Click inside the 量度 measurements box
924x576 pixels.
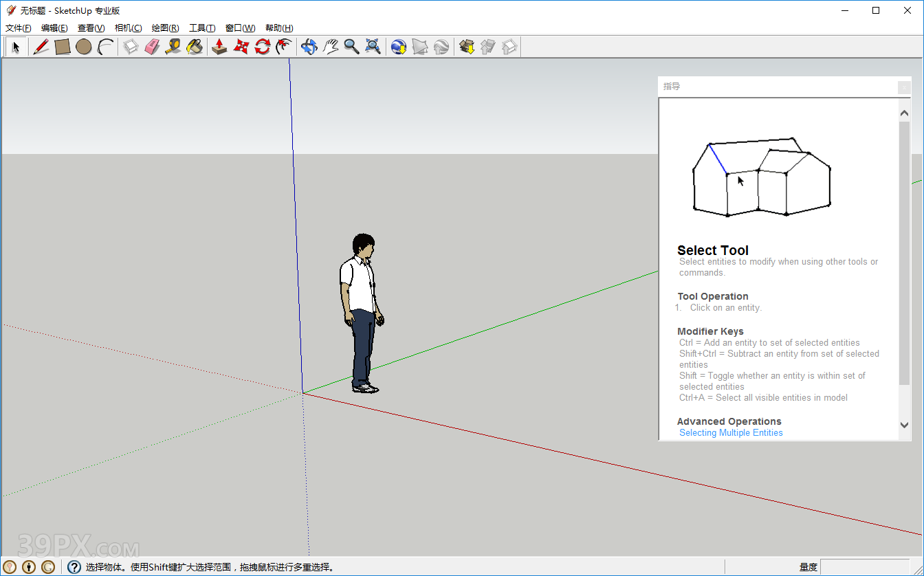[x=866, y=566]
